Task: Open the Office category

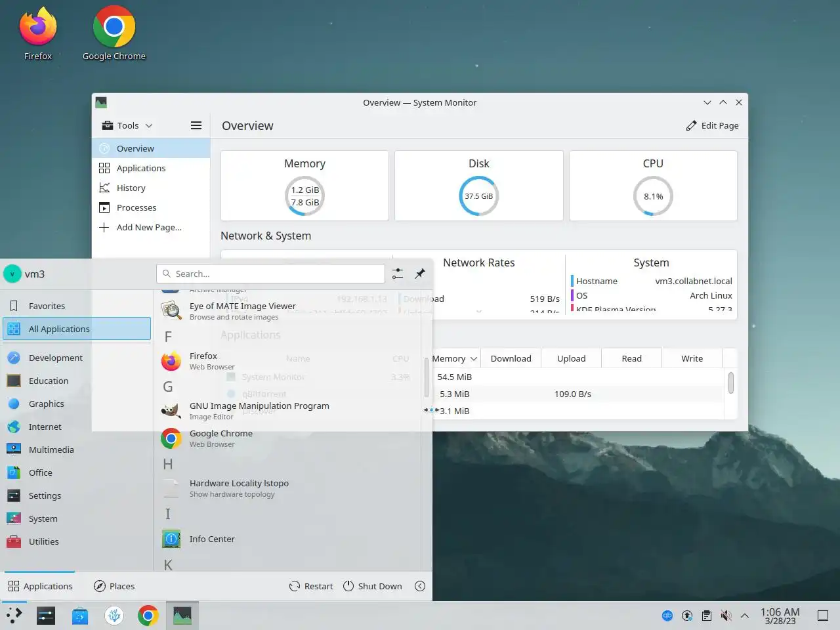Action: pyautogui.click(x=77, y=472)
